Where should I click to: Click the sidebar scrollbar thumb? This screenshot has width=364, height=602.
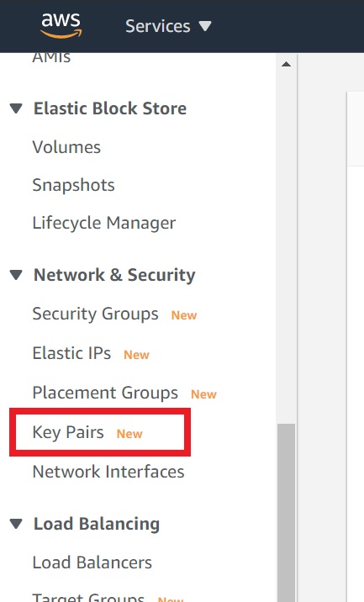coord(286,513)
